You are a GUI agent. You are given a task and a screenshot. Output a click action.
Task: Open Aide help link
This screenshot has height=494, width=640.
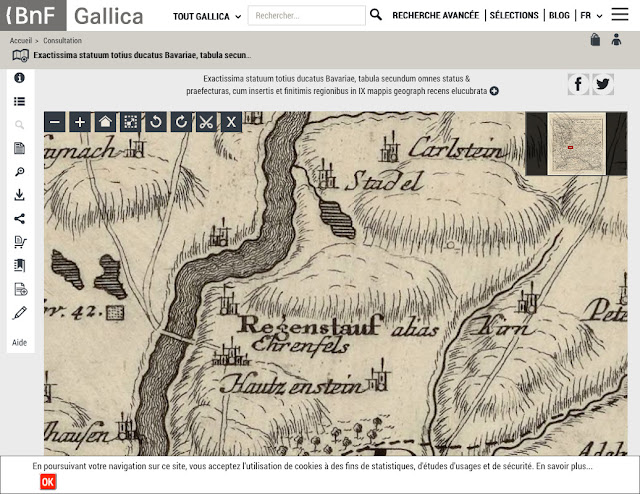[19, 343]
